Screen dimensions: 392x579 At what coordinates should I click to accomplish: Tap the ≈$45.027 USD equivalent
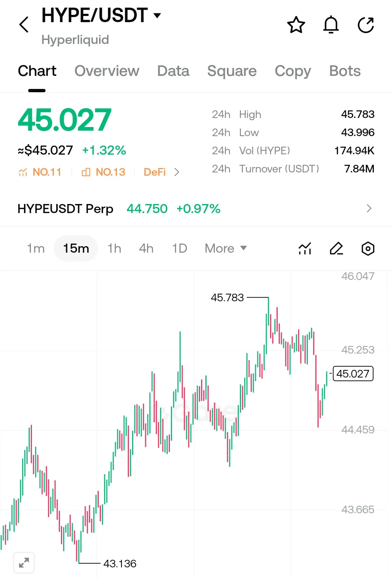point(45,150)
